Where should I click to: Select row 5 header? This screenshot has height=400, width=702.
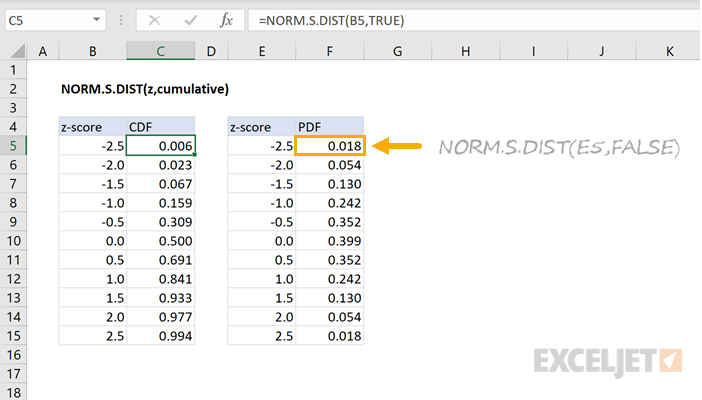[x=13, y=146]
